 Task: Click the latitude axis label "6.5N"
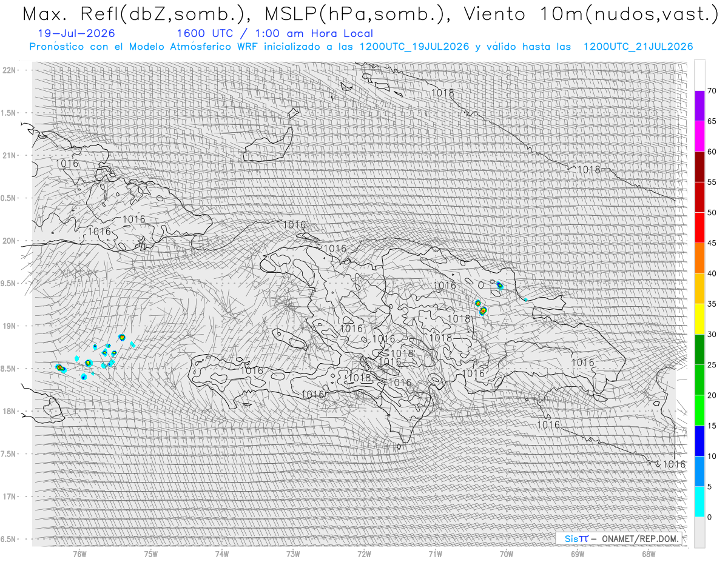[9, 539]
